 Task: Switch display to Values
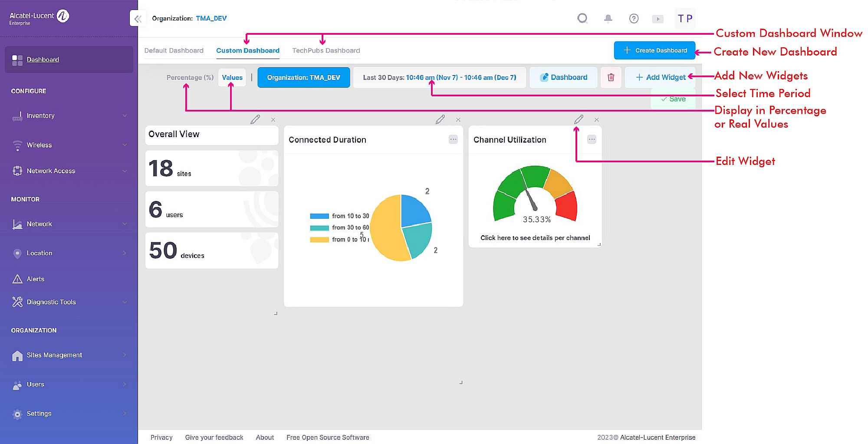coord(232,78)
